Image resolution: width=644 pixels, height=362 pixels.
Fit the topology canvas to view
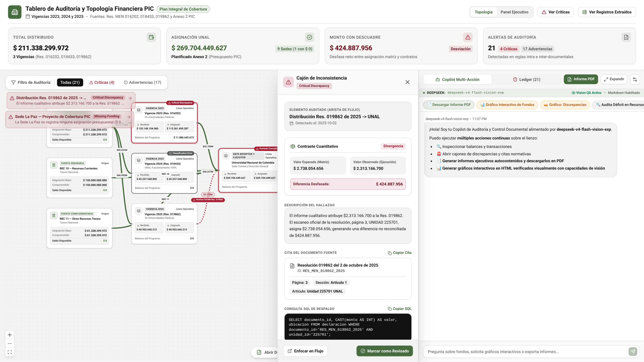click(x=10, y=352)
